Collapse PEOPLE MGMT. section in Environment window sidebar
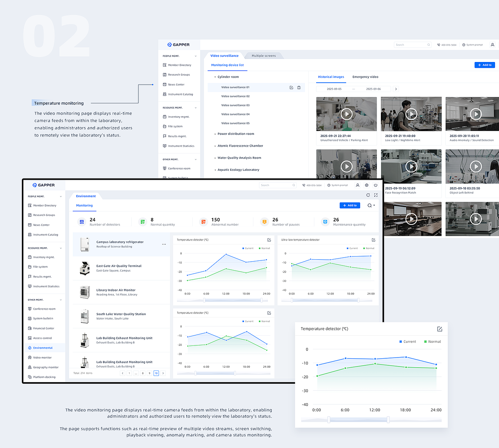Viewport: 499px width, 448px height. click(61, 197)
